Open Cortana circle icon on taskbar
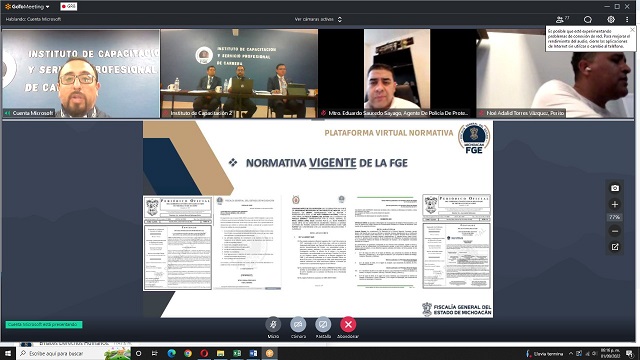Image resolution: width=640 pixels, height=360 pixels. pos(138,353)
